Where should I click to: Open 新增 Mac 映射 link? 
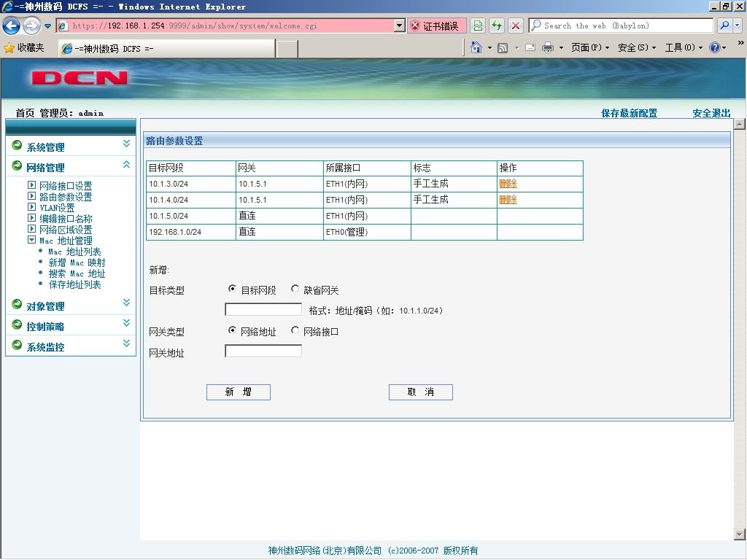[x=77, y=262]
